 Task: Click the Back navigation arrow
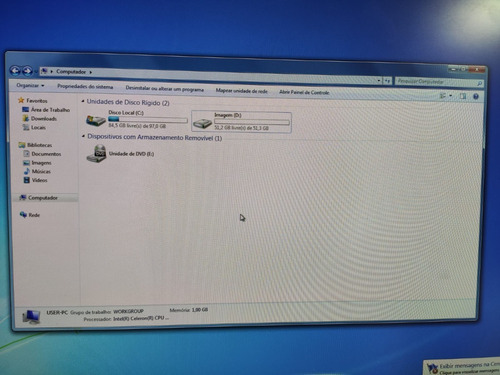[15, 70]
